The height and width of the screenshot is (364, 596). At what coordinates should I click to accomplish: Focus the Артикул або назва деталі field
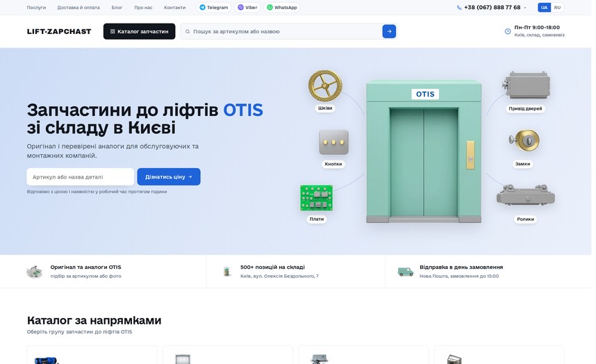80,176
